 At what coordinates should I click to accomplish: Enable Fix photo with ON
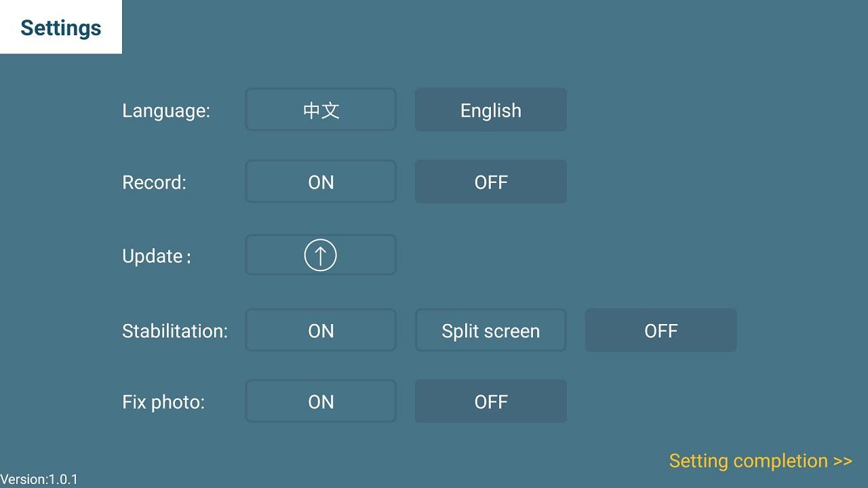click(321, 402)
